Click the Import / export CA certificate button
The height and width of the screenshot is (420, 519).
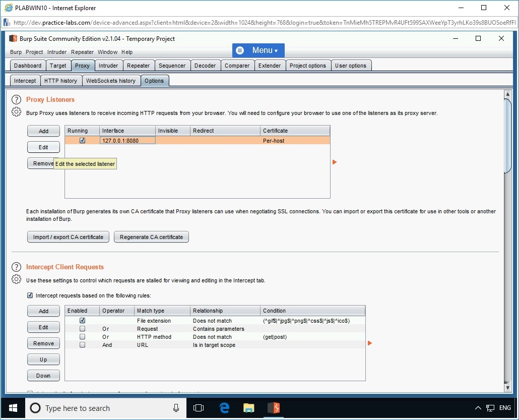68,236
